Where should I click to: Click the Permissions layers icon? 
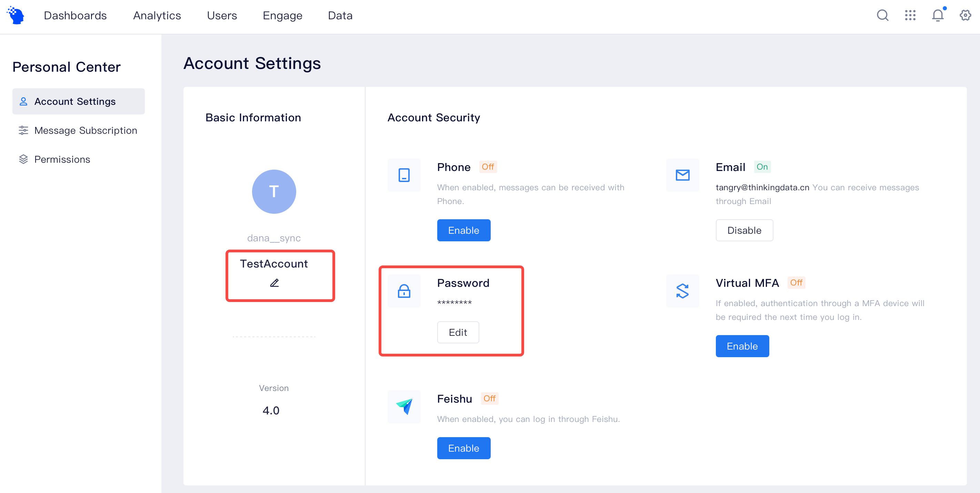(x=23, y=159)
